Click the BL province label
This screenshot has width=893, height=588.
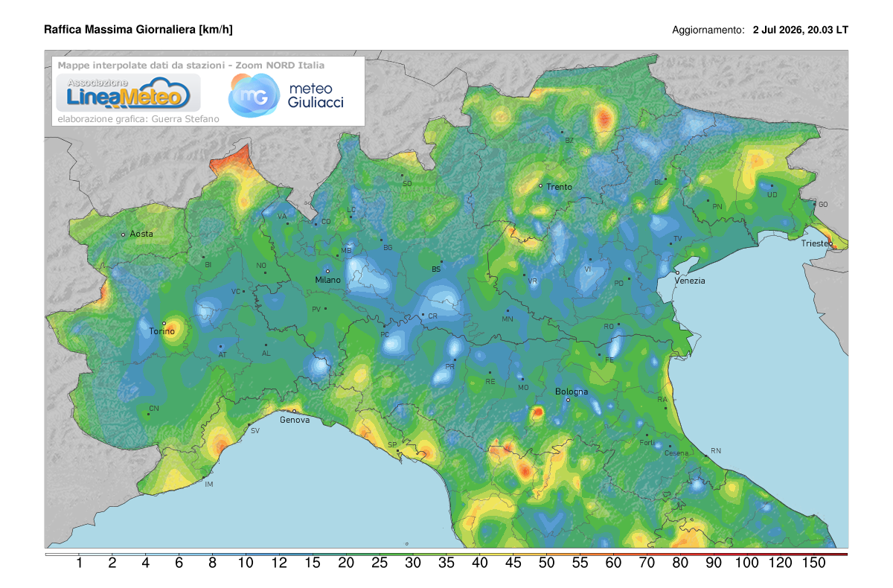pos(658,182)
